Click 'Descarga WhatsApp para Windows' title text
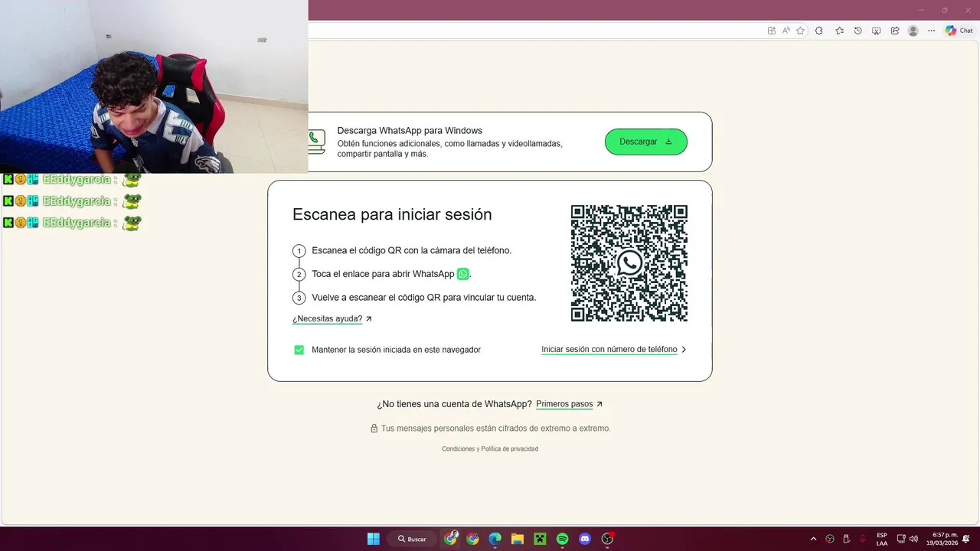980x551 pixels. (410, 131)
